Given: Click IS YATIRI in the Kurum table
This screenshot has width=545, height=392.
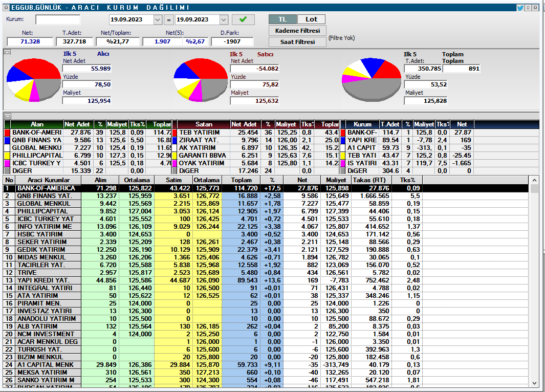Looking at the screenshot, I should [x=362, y=163].
